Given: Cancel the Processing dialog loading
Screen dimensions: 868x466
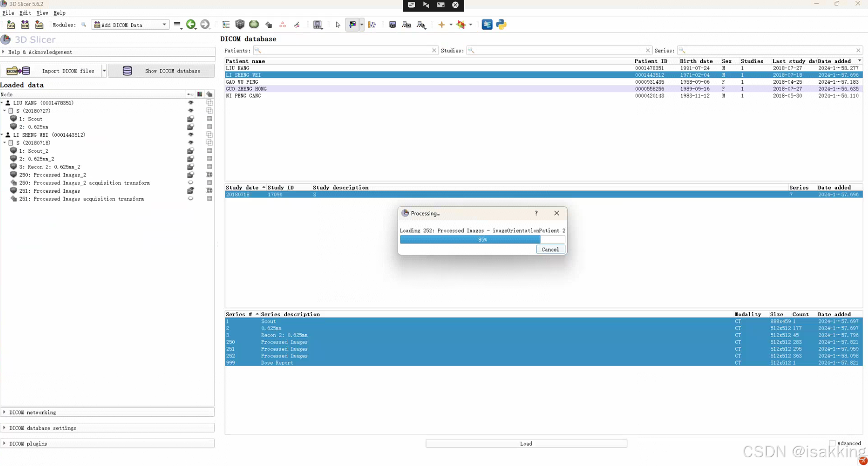Looking at the screenshot, I should (550, 250).
